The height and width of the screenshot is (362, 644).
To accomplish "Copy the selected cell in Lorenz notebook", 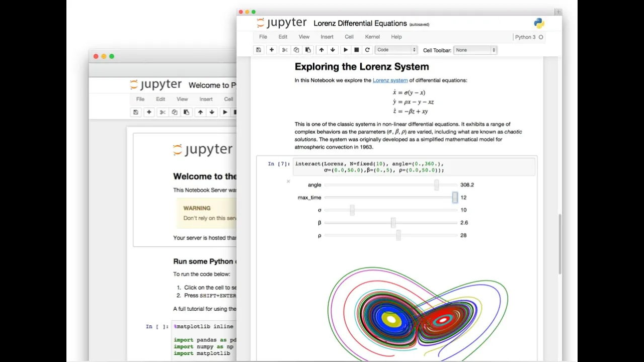I will coord(296,50).
